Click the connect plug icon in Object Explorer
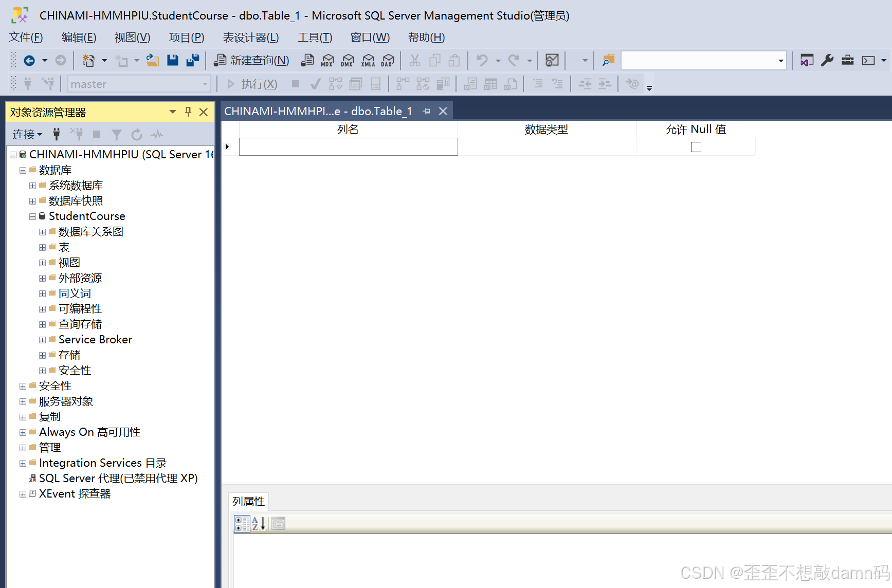The width and height of the screenshot is (892, 588). click(57, 135)
